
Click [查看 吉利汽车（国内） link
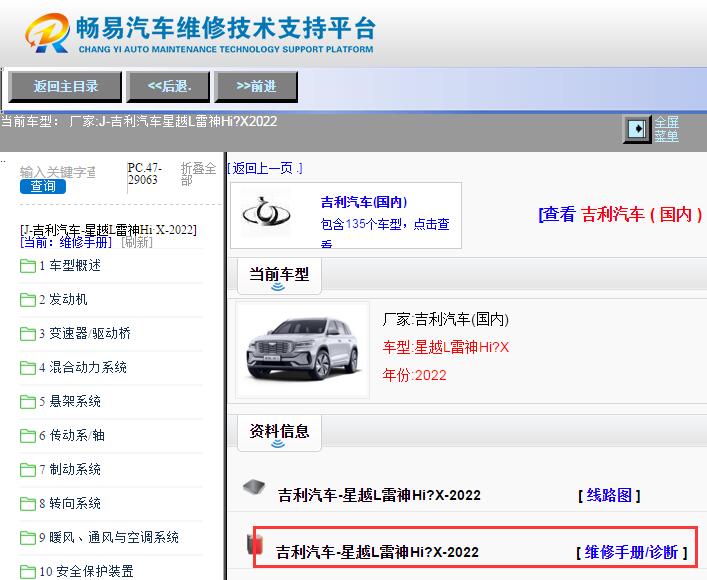620,214
